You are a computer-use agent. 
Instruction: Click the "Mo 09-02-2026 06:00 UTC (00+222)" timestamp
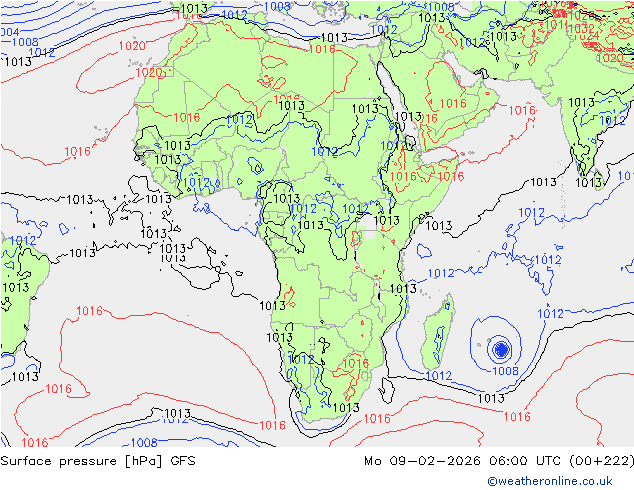(499, 461)
